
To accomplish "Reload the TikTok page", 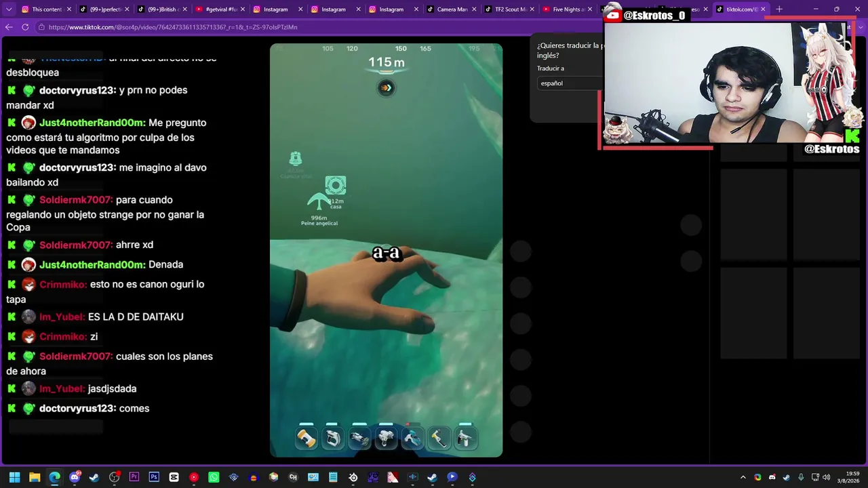I will [x=25, y=27].
